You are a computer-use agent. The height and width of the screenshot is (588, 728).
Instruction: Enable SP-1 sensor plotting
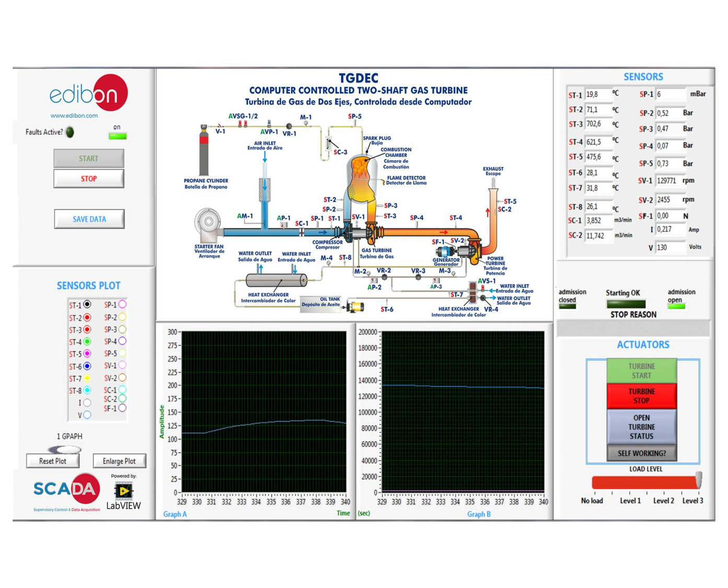122,304
